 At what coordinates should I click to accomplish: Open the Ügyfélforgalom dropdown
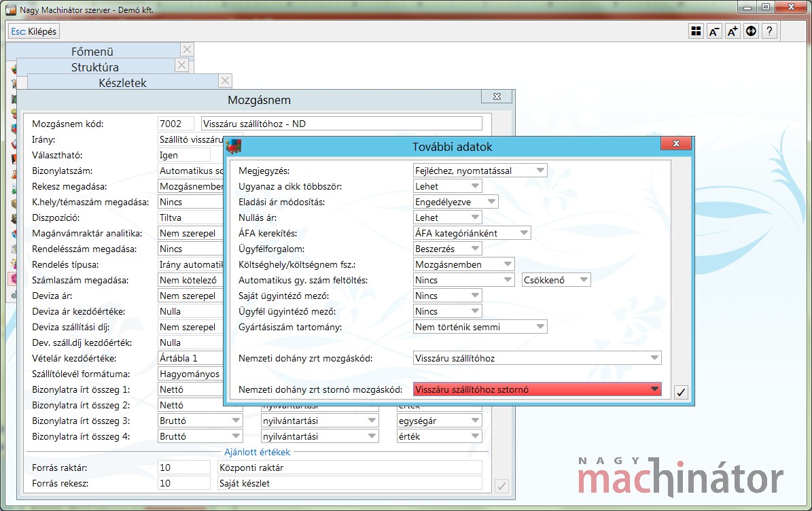pyautogui.click(x=447, y=249)
